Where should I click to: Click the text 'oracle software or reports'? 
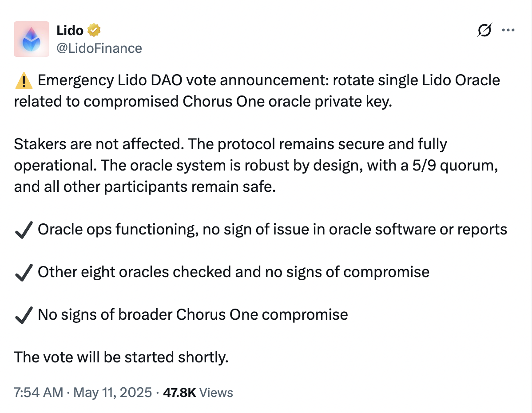pyautogui.click(x=420, y=229)
